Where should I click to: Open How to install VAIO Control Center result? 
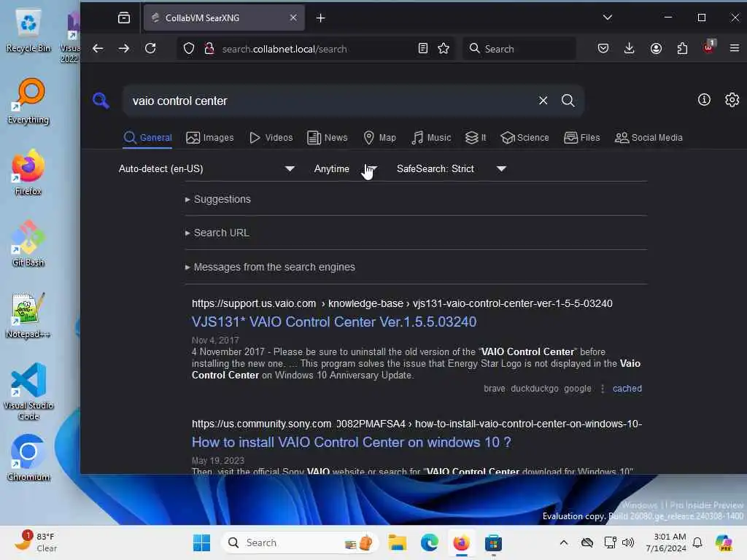point(351,443)
